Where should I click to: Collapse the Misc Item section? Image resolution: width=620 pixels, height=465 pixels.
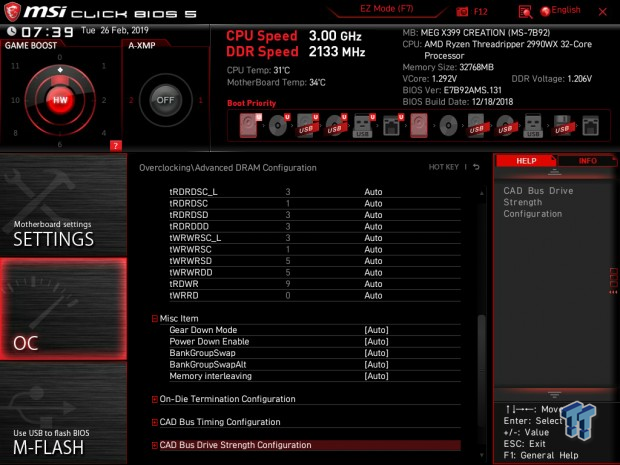tap(155, 319)
